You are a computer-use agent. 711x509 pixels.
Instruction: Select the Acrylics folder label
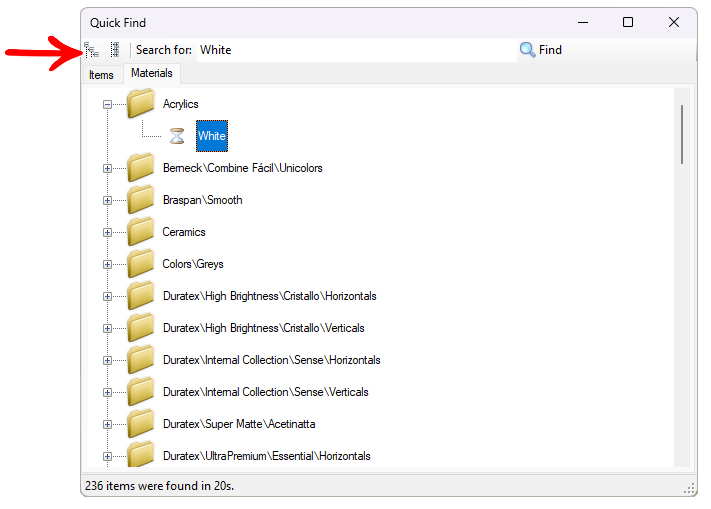click(x=180, y=104)
